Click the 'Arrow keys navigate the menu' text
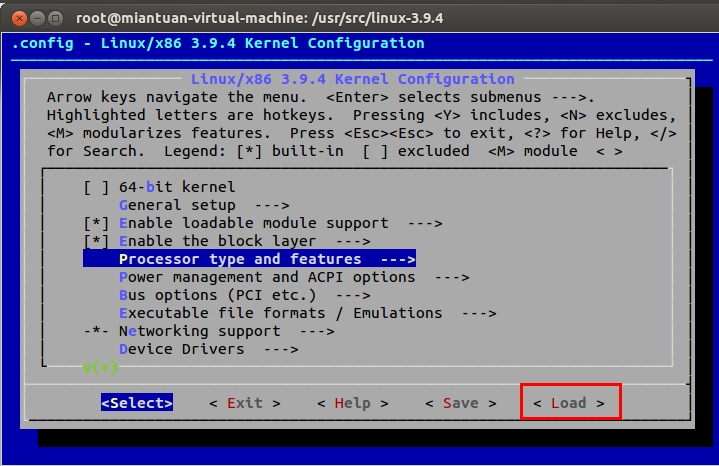Viewport: 719px width, 466px height. (177, 97)
